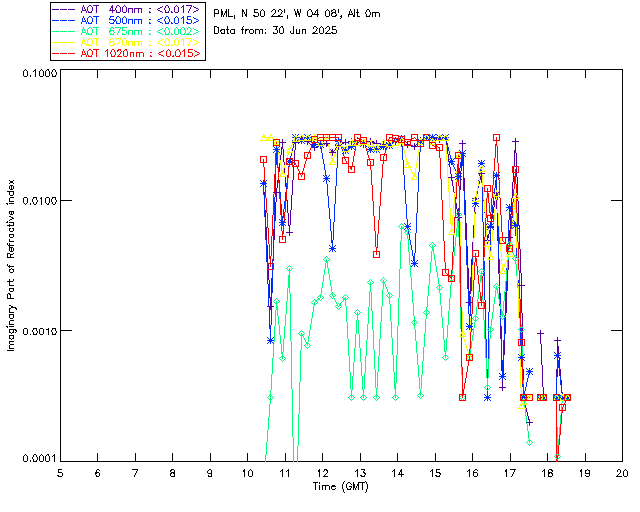Click hour 8 on the time axis

pyautogui.click(x=173, y=472)
